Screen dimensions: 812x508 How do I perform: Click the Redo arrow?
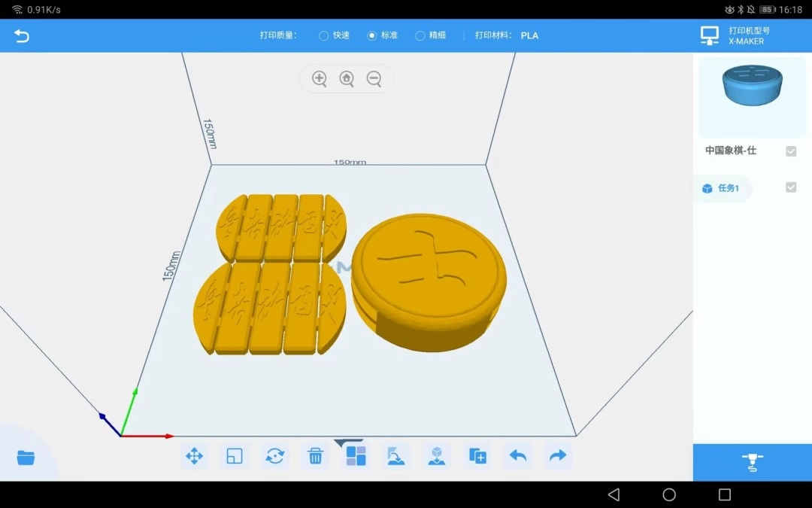[557, 455]
